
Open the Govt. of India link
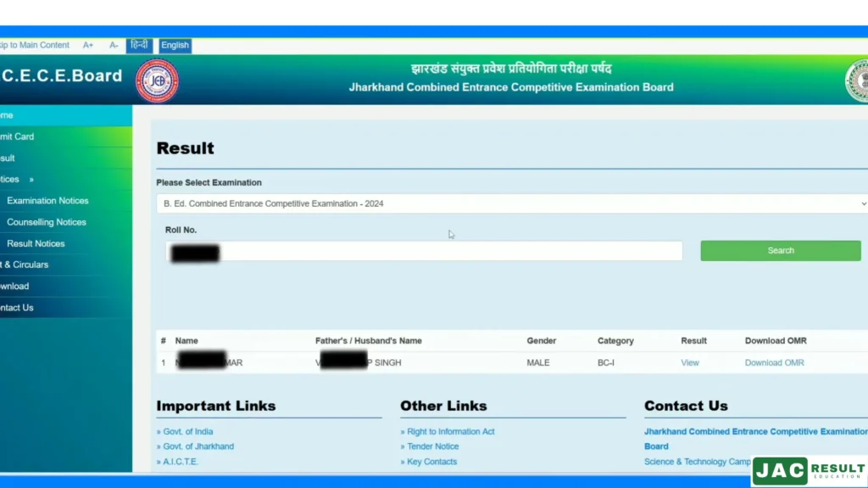click(187, 431)
